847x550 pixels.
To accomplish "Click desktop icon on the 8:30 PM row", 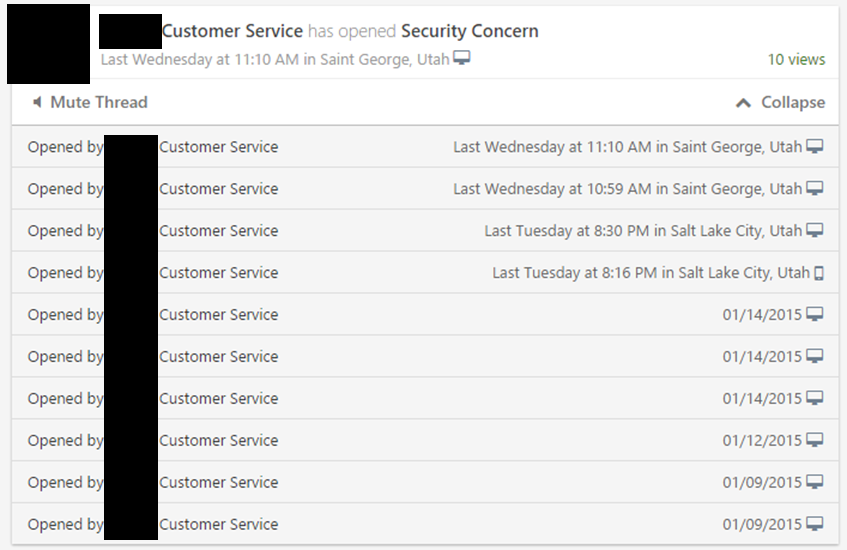I will [815, 231].
